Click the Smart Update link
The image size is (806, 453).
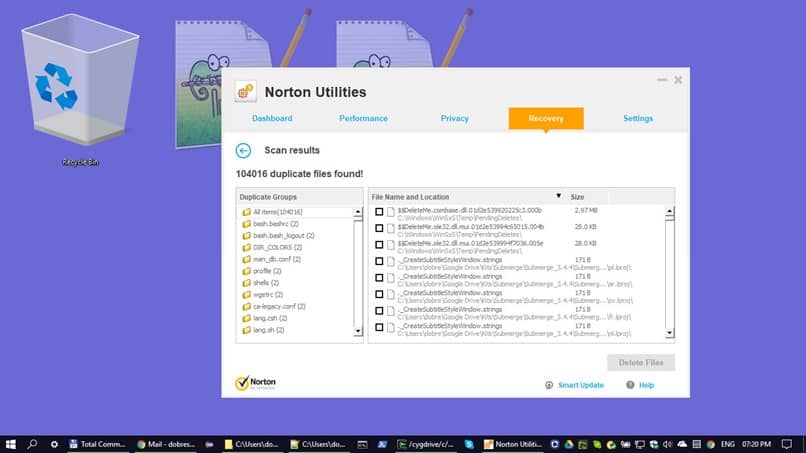point(581,385)
